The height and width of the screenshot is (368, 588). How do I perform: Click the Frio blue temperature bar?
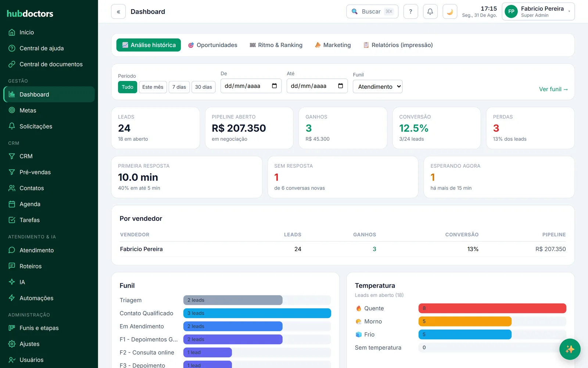point(465,335)
